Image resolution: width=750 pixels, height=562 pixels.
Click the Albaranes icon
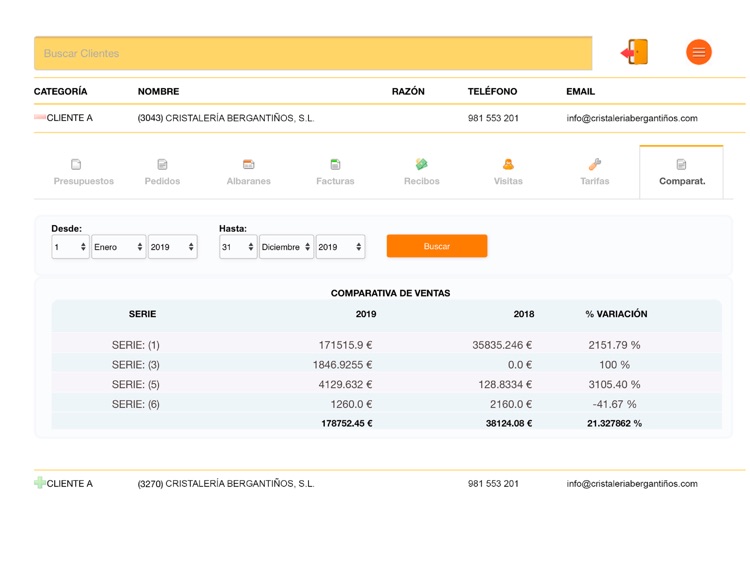[x=249, y=165]
